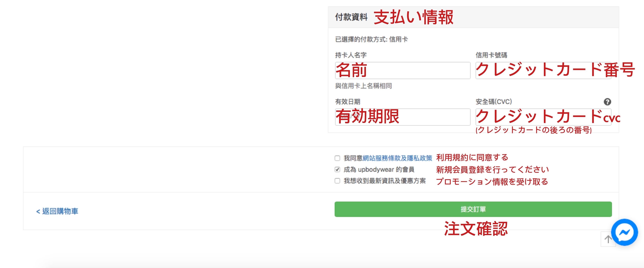Go back via 返回購物車 link
Image resolution: width=644 pixels, height=268 pixels.
coord(57,211)
